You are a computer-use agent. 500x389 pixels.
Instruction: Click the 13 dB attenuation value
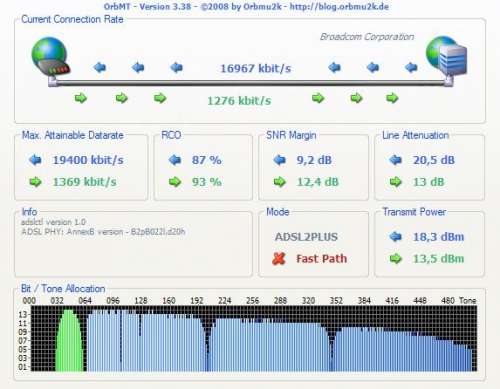coord(428,182)
